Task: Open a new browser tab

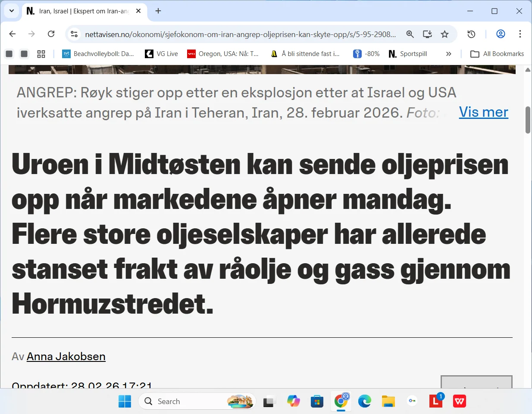Action: 158,11
